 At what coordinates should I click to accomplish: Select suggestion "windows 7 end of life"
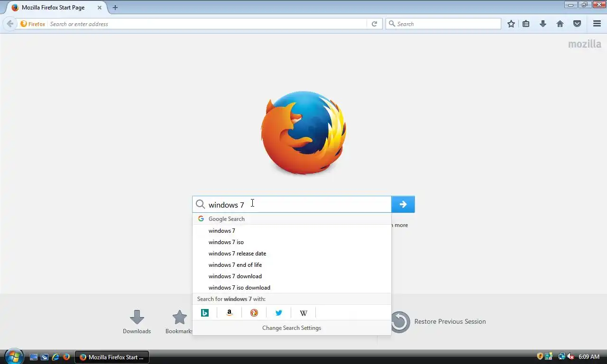click(x=292, y=265)
